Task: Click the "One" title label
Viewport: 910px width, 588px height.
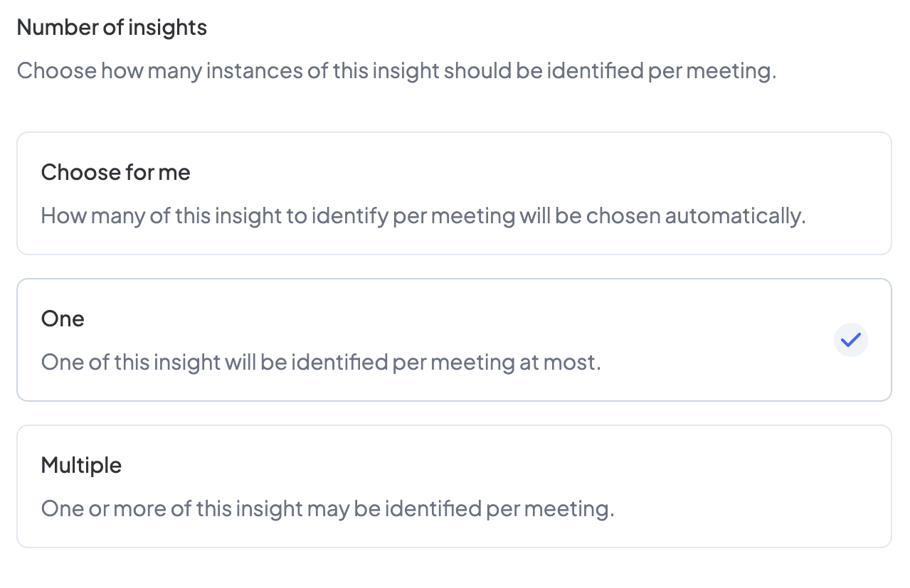Action: click(x=63, y=319)
